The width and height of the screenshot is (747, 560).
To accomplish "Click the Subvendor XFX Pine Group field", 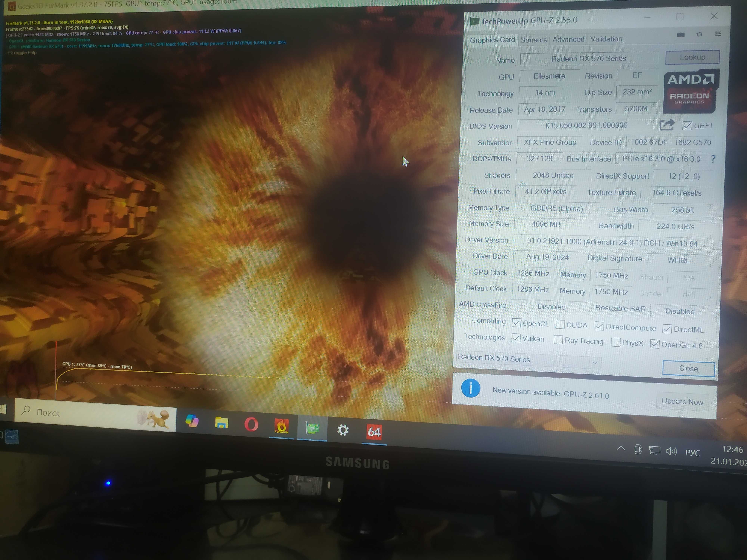I will 550,142.
